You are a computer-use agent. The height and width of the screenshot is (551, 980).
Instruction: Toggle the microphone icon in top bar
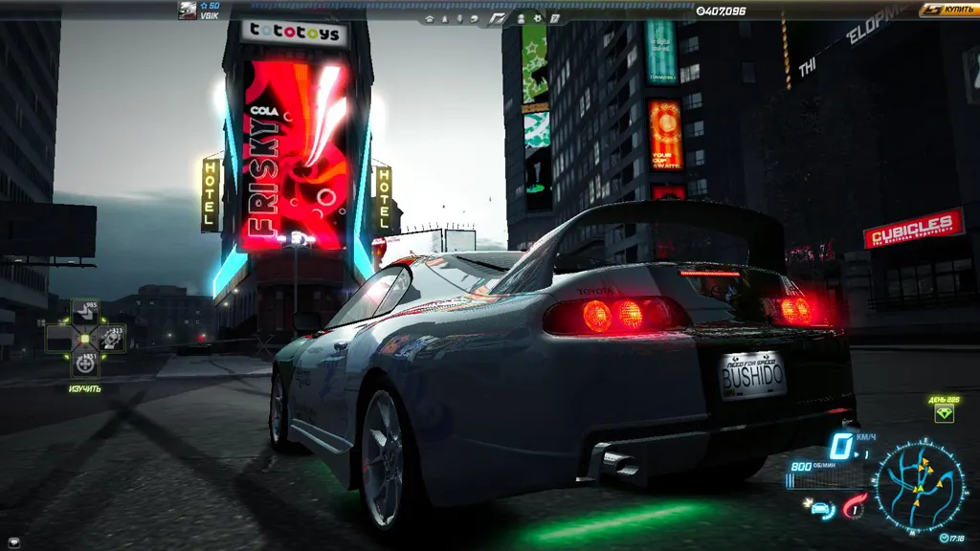click(459, 19)
